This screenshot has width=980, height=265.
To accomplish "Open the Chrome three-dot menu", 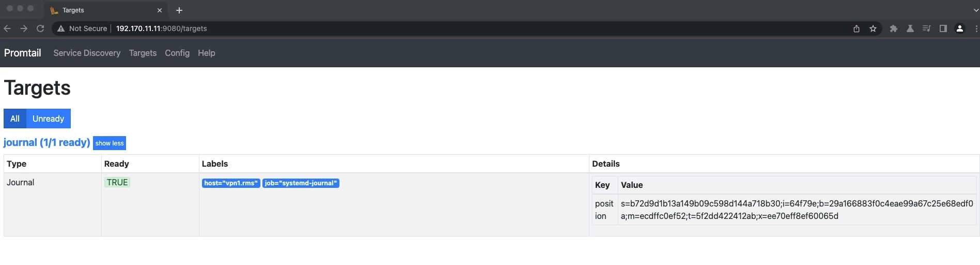I will (976, 28).
